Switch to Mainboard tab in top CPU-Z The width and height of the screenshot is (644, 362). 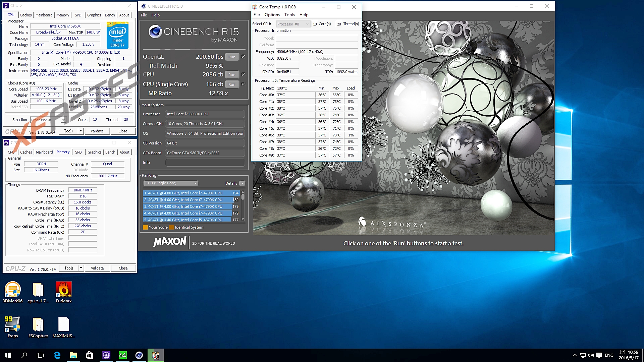(x=44, y=15)
